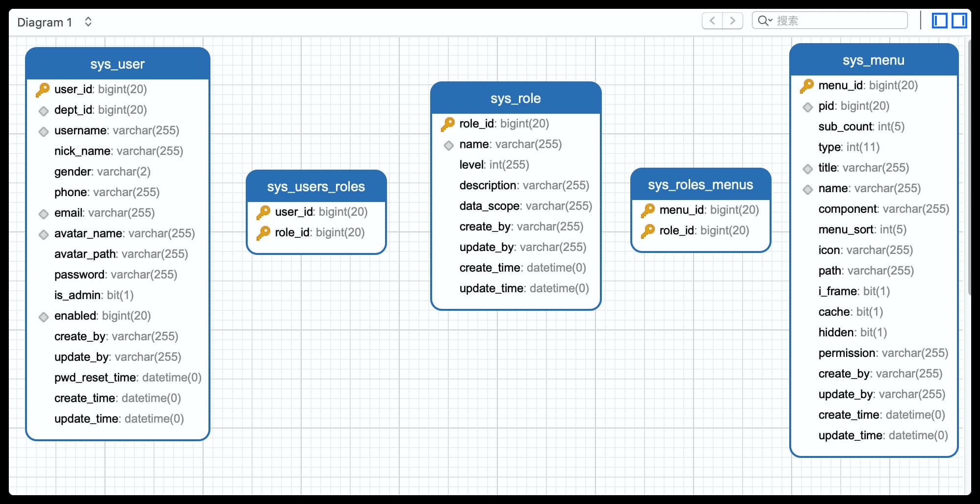Image resolution: width=980 pixels, height=504 pixels.
Task: Expand search options chevron next to magnifier
Action: (771, 21)
